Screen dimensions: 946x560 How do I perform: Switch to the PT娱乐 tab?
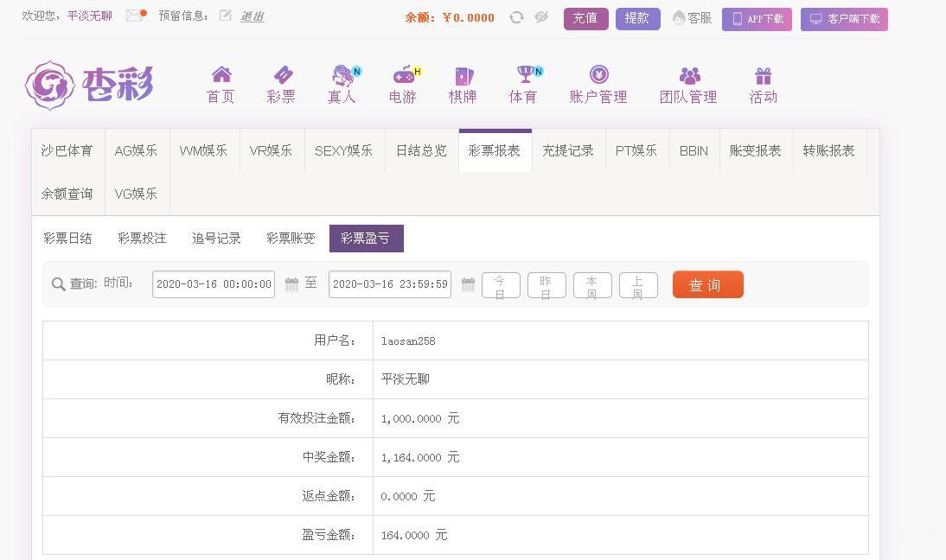point(636,150)
